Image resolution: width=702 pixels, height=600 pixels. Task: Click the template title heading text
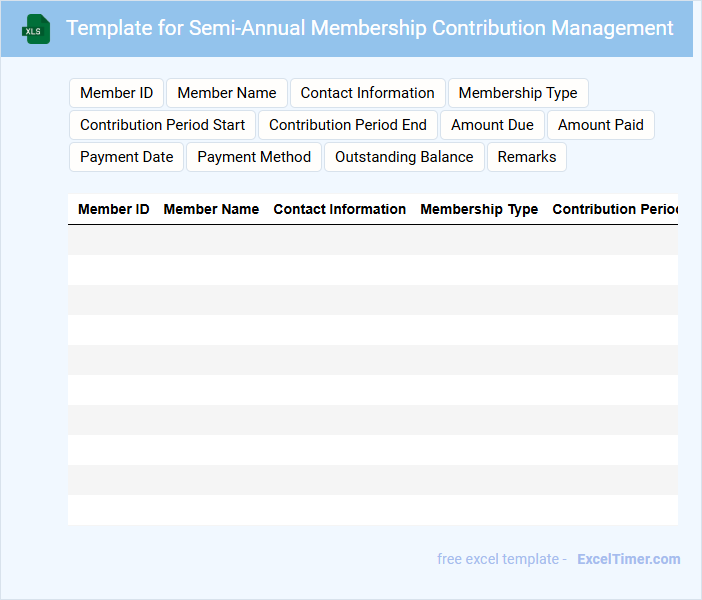coord(370,28)
